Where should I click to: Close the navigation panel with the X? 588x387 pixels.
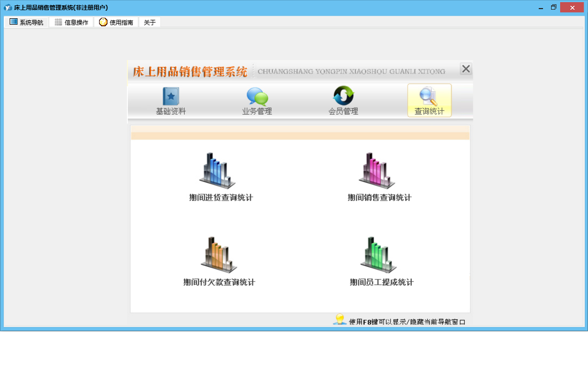pos(466,69)
